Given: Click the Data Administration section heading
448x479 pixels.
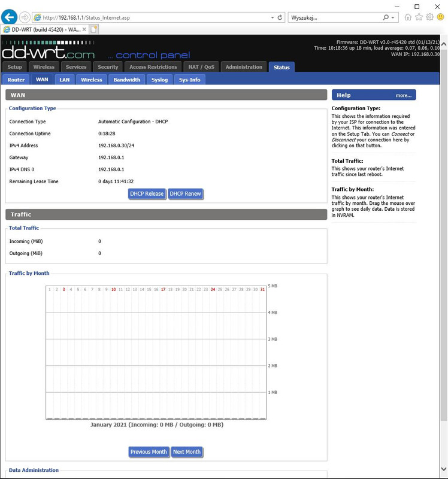Looking at the screenshot, I should pos(34,470).
